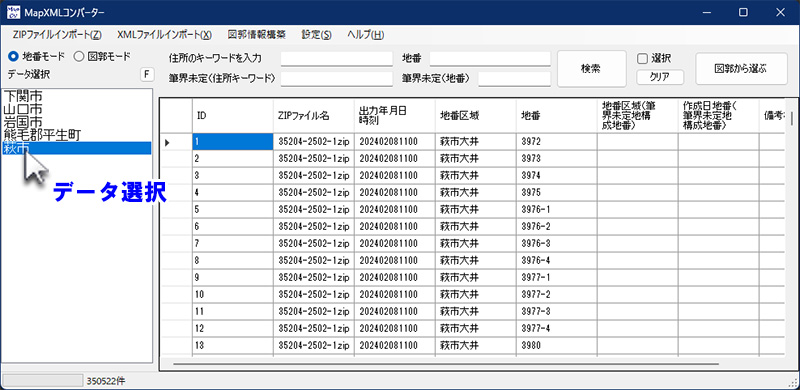Image resolution: width=800 pixels, height=390 pixels.
Task: Click the クリア button
Action: 660,78
